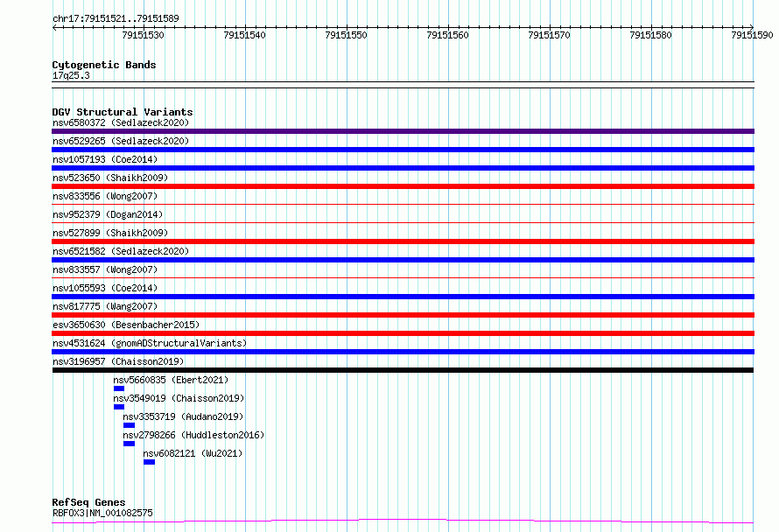
Task: Click the purple bar of nsv6580372
Action: coord(403,131)
